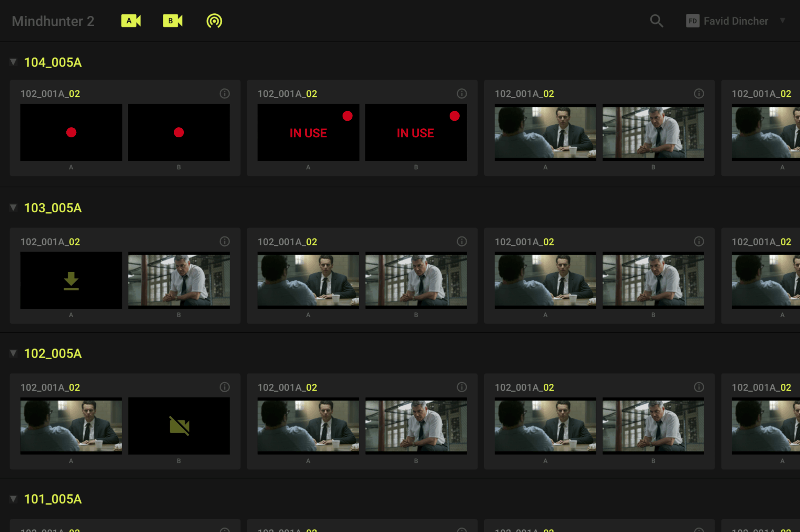Click 103_005A group heading text
Image resolution: width=800 pixels, height=532 pixels.
click(53, 208)
